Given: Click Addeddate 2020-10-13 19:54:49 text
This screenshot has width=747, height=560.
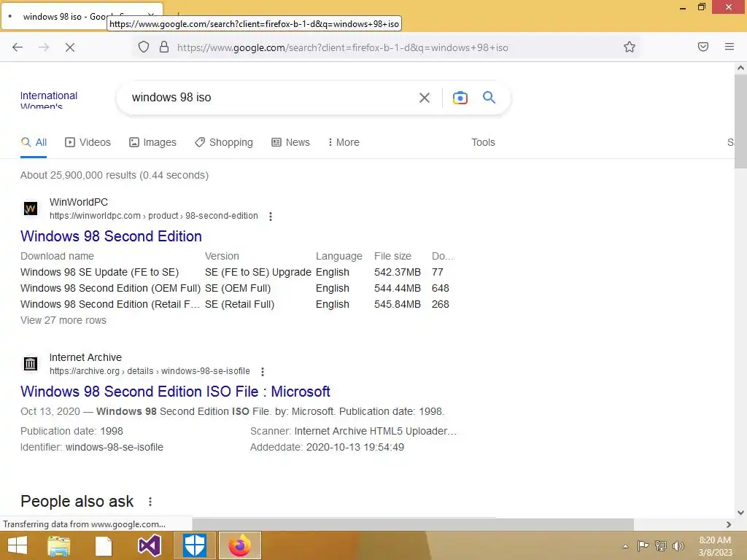Looking at the screenshot, I should pyautogui.click(x=327, y=447).
